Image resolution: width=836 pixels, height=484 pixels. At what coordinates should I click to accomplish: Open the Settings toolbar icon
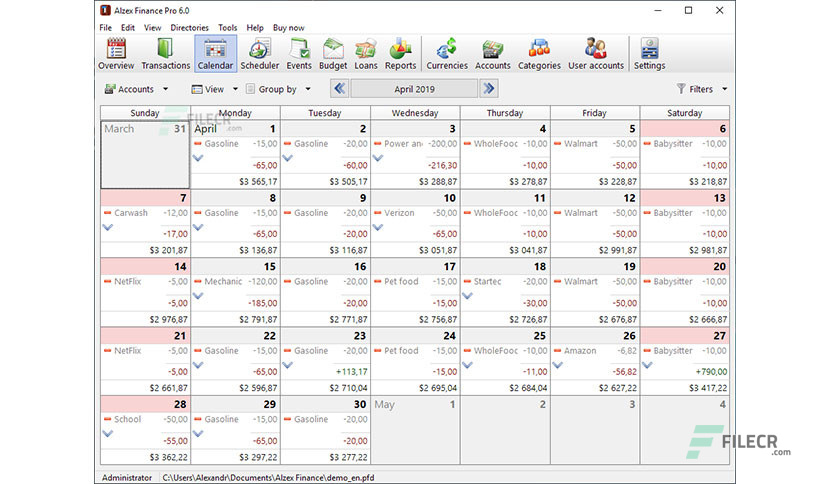click(649, 54)
